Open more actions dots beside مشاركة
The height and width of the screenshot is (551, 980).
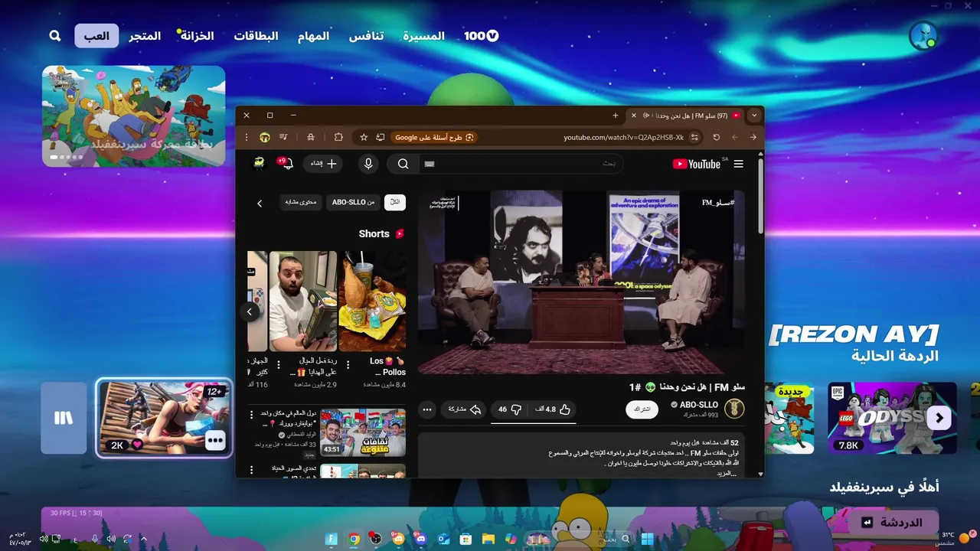(427, 409)
